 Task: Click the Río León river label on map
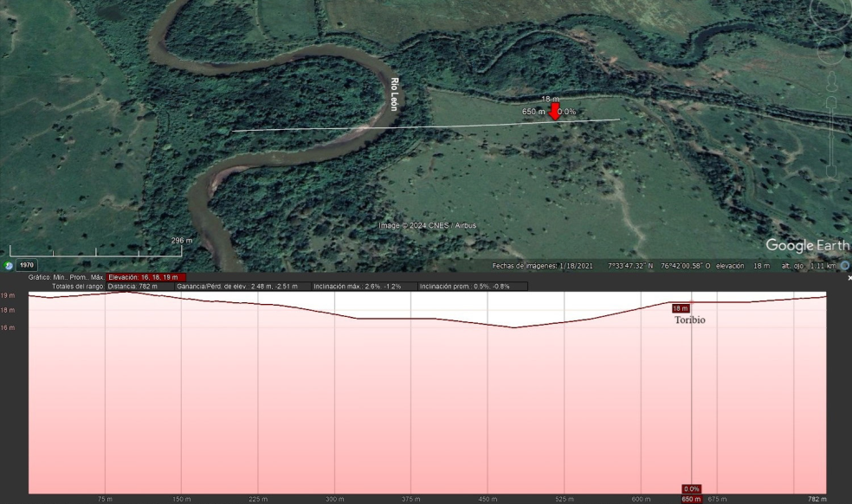coord(395,94)
